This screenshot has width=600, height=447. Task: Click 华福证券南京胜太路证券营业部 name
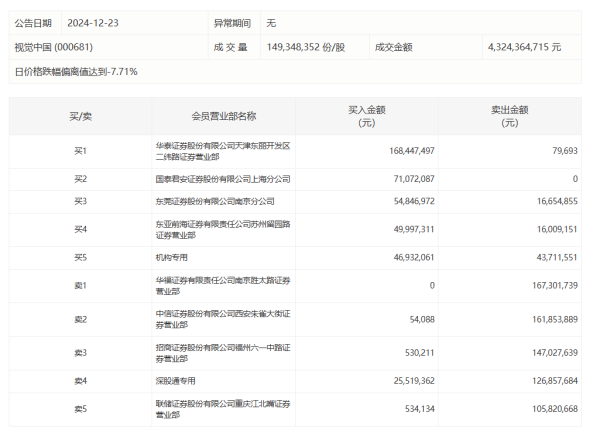223,286
